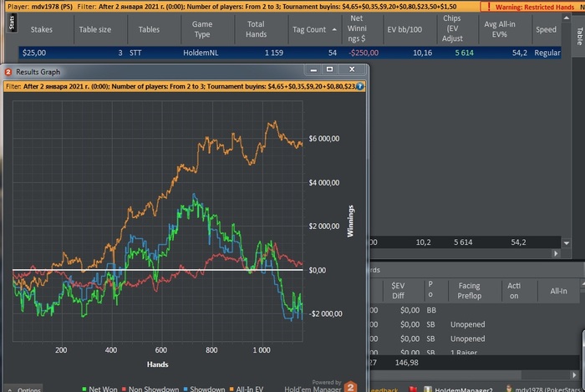This screenshot has width=585, height=392.
Task: Open the Table vertical tab on right edge
Action: 579,36
